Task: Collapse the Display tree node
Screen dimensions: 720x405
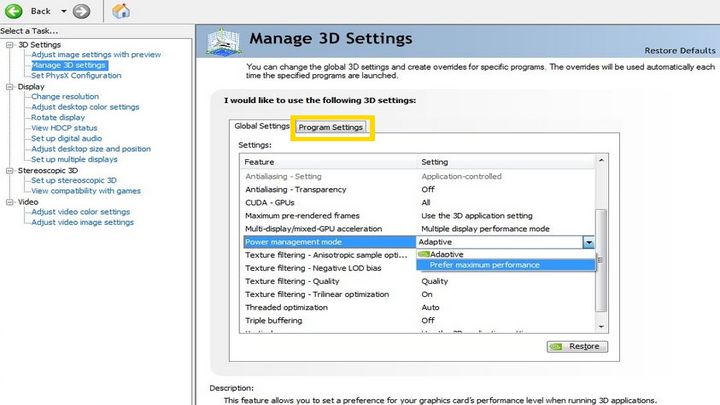Action: point(9,87)
